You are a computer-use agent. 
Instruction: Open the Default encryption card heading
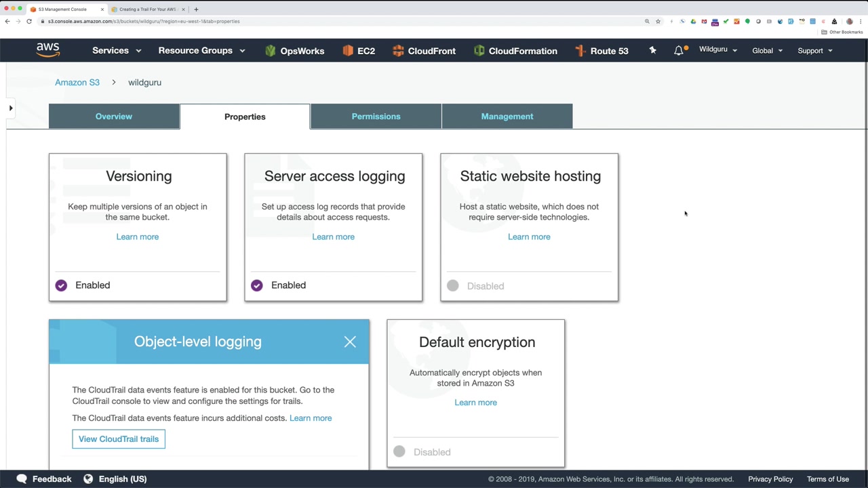coord(477,342)
